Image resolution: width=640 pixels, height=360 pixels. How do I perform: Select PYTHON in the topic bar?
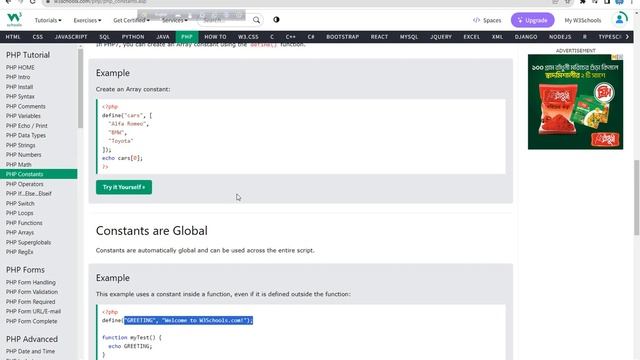click(x=133, y=37)
